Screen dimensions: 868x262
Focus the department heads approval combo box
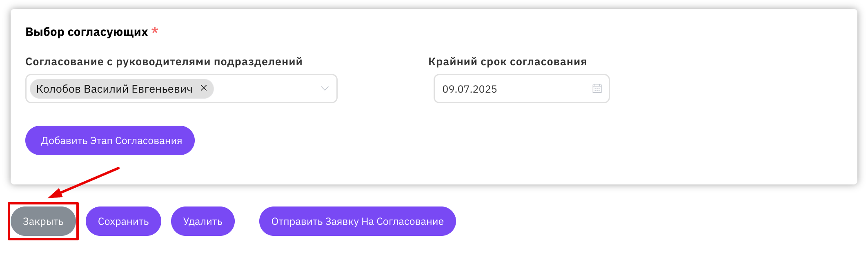click(181, 89)
